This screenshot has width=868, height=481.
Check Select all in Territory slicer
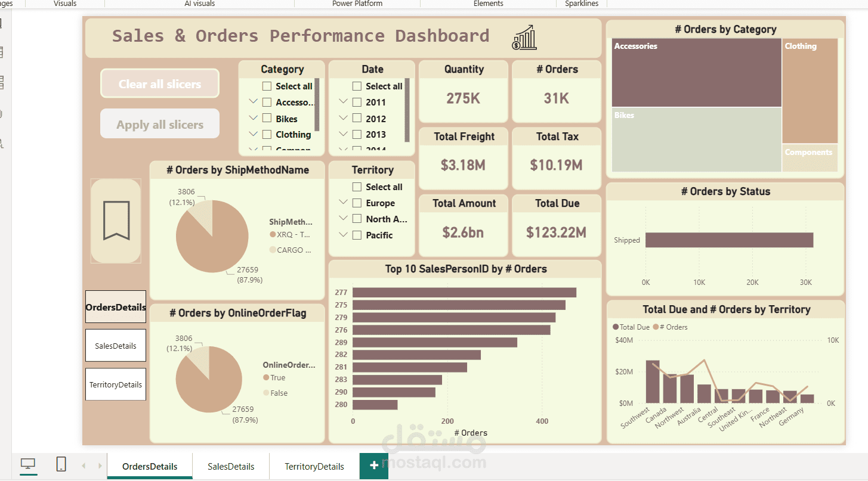[x=357, y=187]
